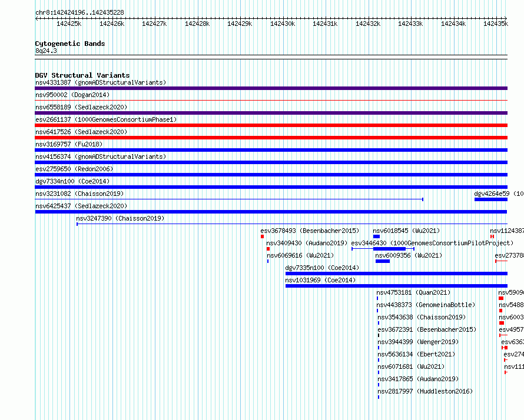Click the blue bar under nsv6018545
This screenshot has height=420, width=524.
(x=376, y=236)
